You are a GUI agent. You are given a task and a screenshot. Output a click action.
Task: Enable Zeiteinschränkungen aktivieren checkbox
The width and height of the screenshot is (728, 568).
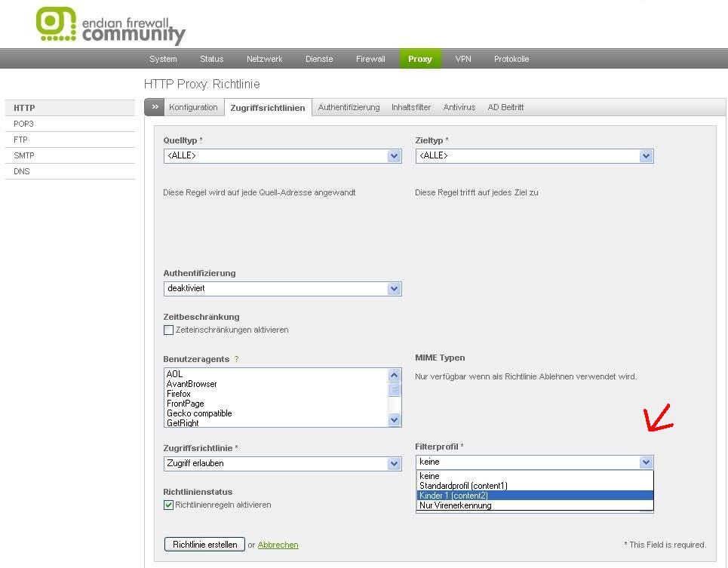pyautogui.click(x=168, y=330)
